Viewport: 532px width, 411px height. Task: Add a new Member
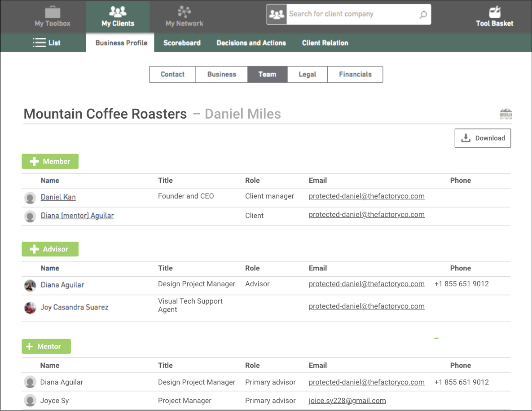50,161
